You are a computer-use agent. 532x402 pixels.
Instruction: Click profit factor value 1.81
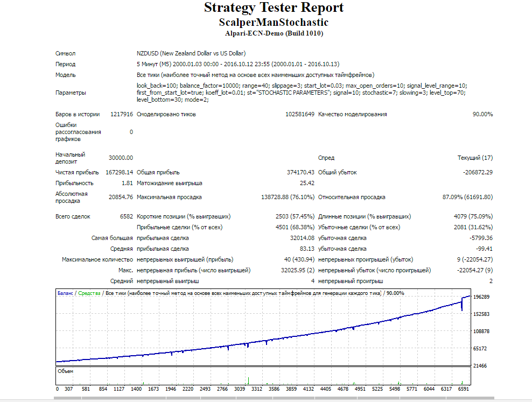[x=127, y=183]
